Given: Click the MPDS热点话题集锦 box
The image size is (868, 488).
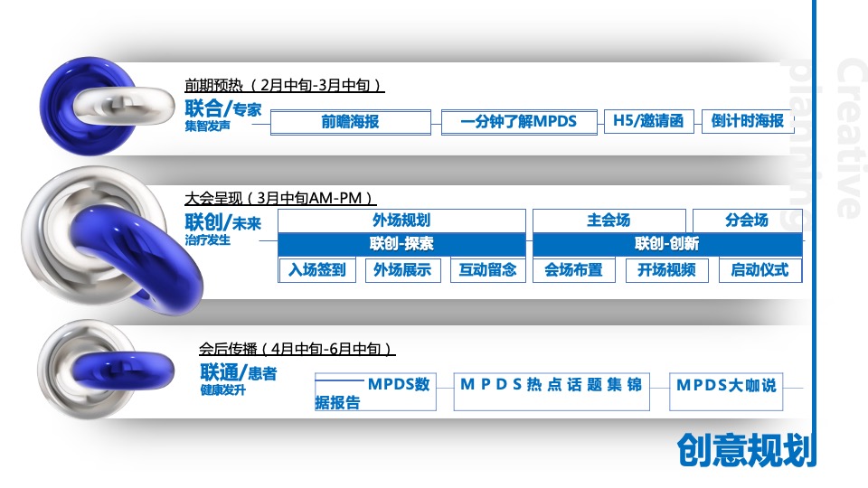Looking at the screenshot, I should [x=552, y=391].
